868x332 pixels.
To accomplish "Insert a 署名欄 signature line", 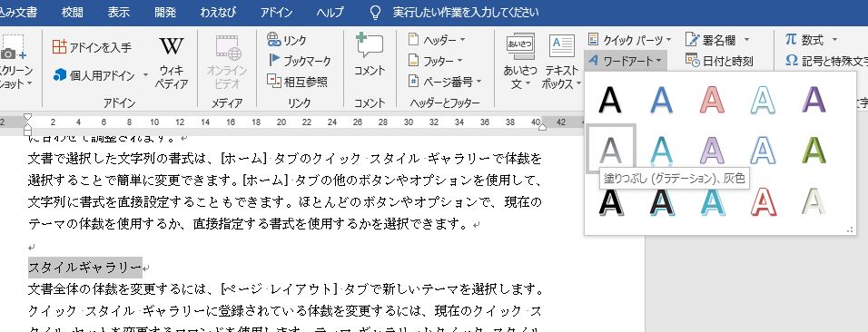I will pos(717,40).
